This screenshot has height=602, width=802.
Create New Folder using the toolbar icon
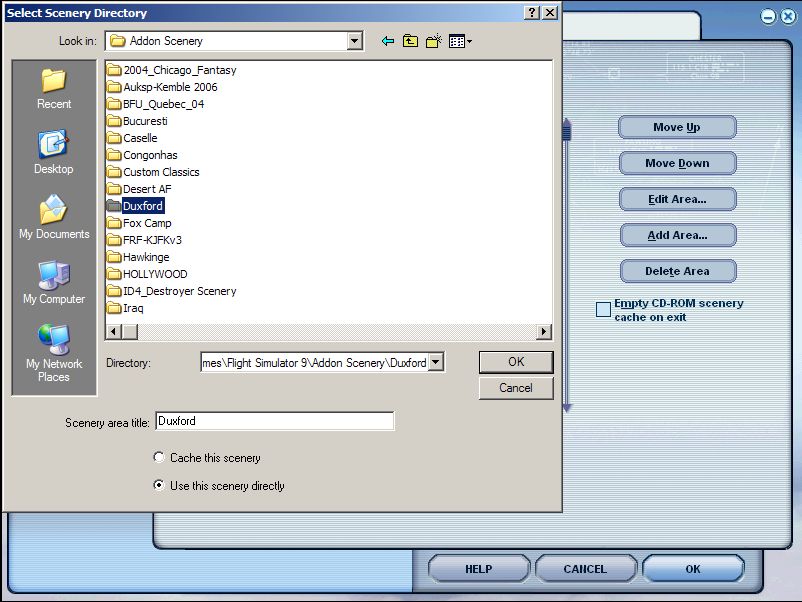click(434, 41)
